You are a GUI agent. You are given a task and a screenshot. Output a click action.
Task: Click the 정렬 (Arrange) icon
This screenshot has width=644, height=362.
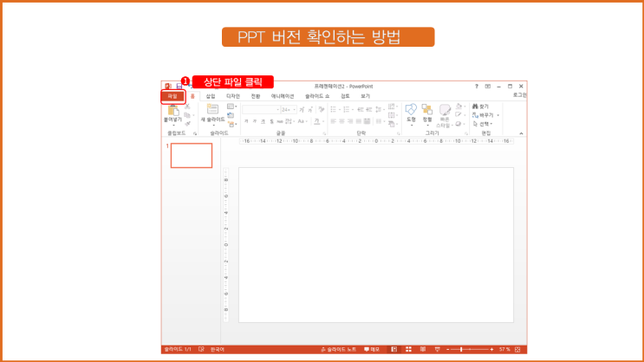427,110
